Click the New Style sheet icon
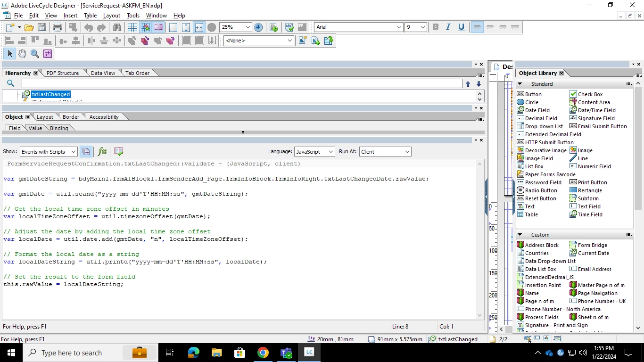 pos(303,41)
